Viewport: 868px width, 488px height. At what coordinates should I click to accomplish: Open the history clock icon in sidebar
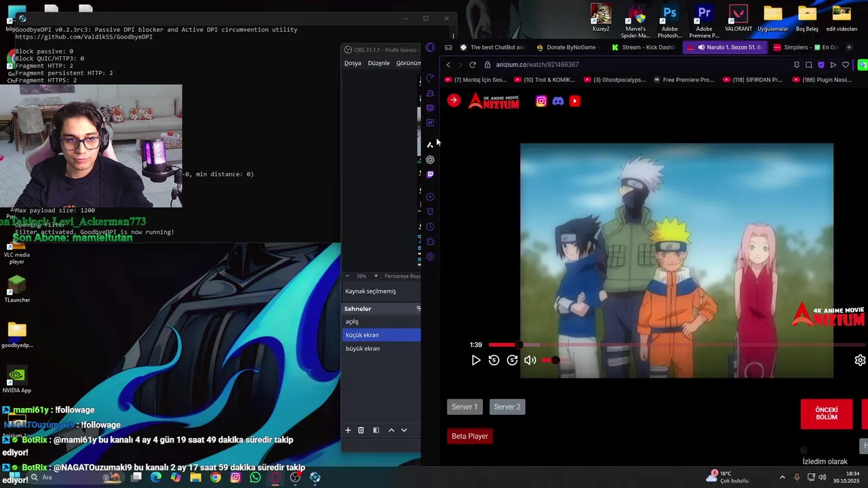point(430,227)
